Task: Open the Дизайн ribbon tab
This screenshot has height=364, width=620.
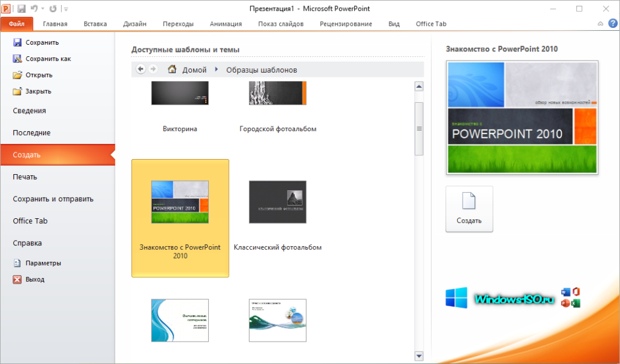Action: pos(135,24)
